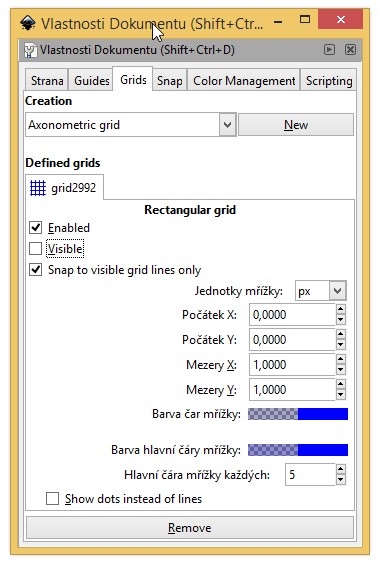Switch to the Scripting tab

[x=328, y=80]
